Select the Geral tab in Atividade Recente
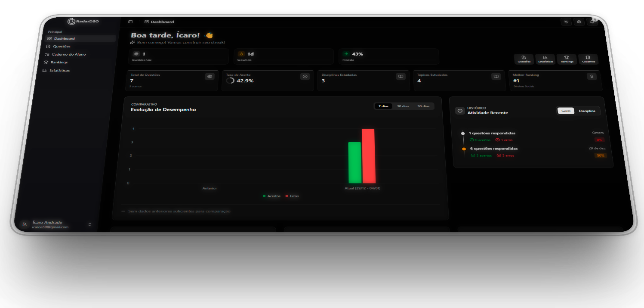Image resolution: width=644 pixels, height=308 pixels. 566,111
